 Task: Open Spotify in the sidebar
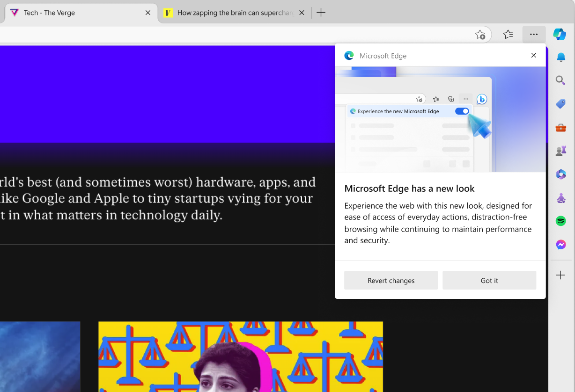(560, 221)
